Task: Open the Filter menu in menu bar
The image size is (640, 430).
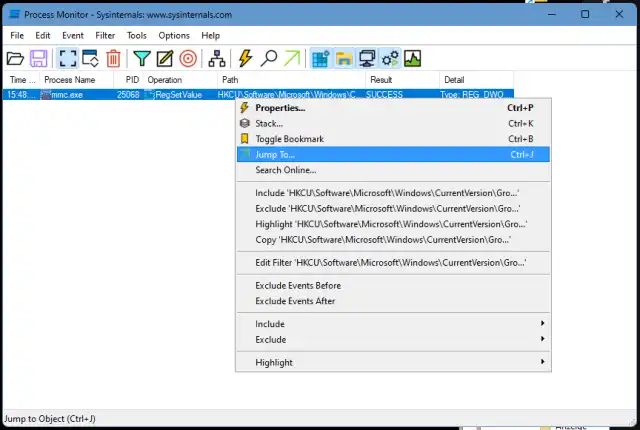Action: tap(105, 35)
